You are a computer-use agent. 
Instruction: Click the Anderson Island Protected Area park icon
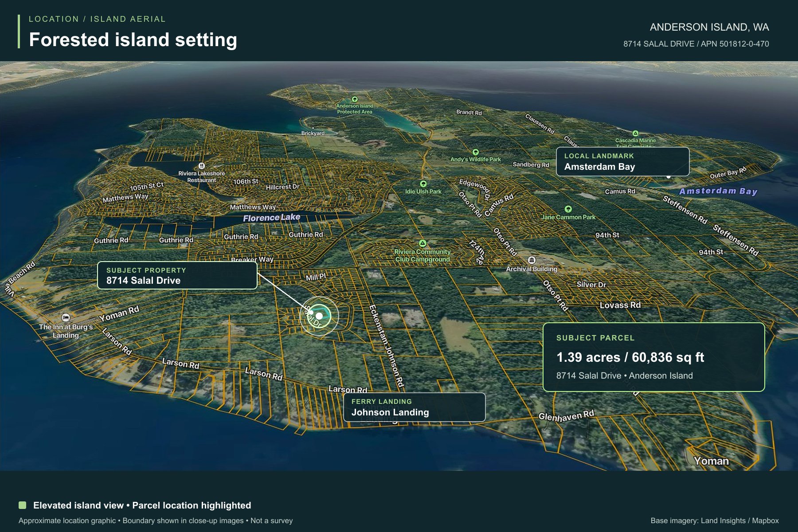pyautogui.click(x=355, y=99)
